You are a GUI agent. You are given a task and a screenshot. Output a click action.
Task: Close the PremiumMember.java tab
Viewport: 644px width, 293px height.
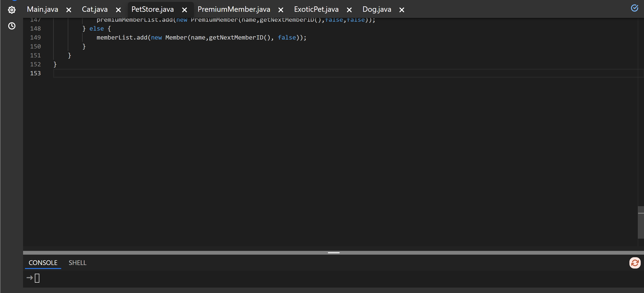point(281,10)
